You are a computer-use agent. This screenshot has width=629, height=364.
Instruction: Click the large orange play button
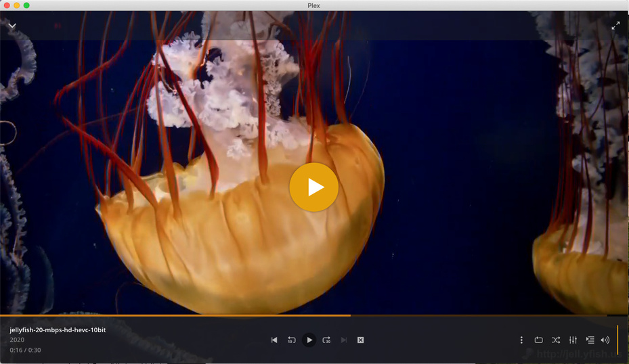[313, 187]
